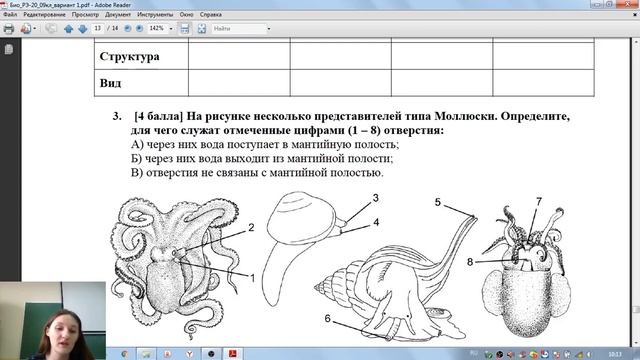Click the webcam video overlay thumbnail
This screenshot has height=360, width=640.
[x=53, y=320]
